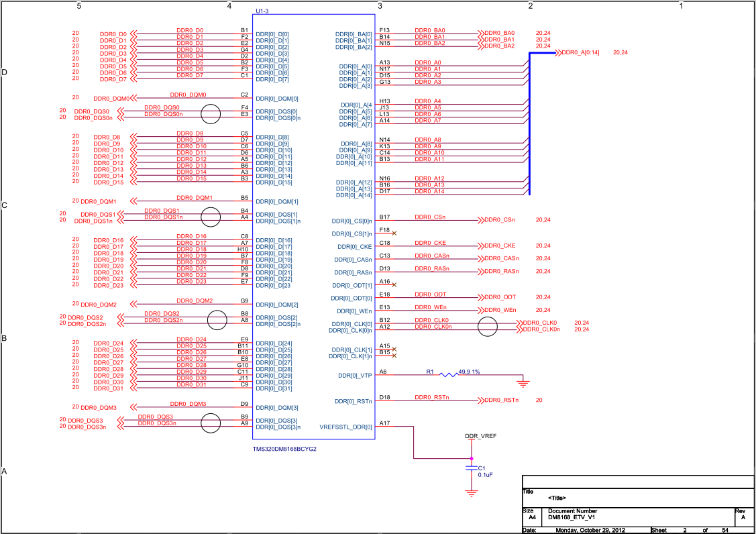756x534 pixels.
Task: Click the DDR[0]_VTP pin name
Action: [x=355, y=375]
